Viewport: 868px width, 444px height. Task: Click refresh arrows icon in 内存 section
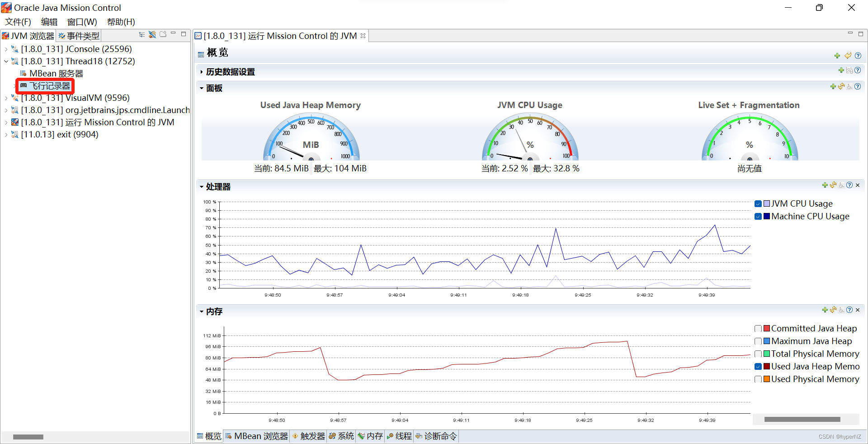click(x=833, y=310)
